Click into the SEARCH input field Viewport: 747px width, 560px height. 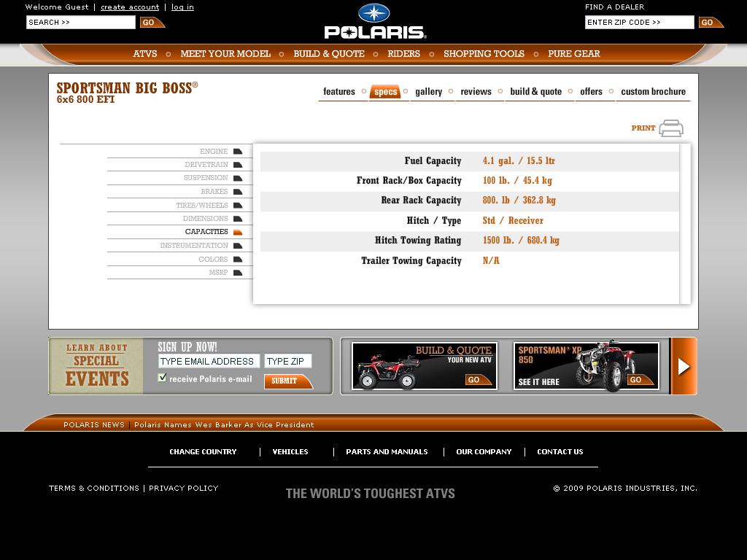click(81, 23)
